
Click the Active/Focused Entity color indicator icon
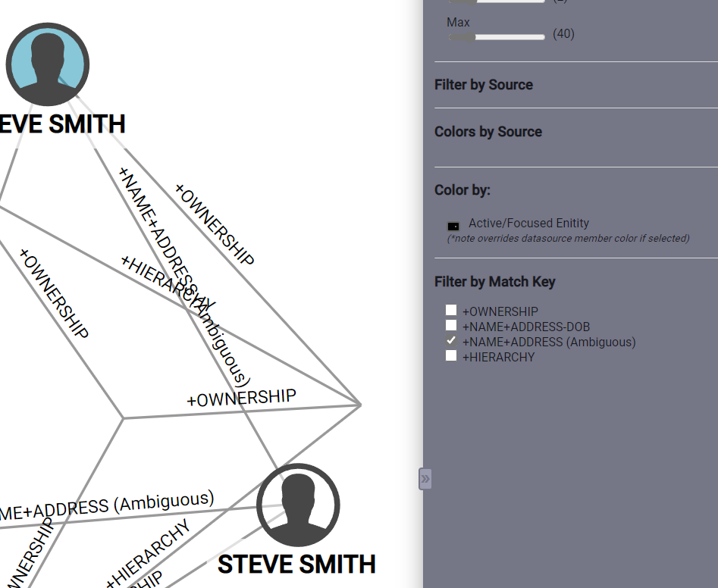[452, 225]
